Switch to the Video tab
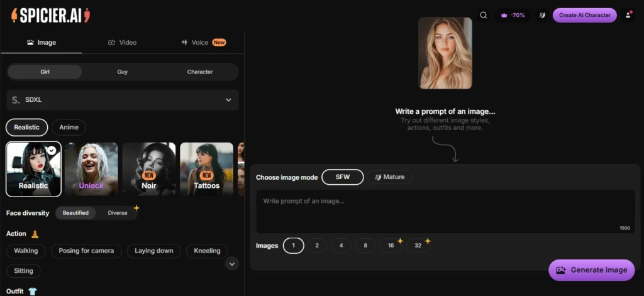 coord(122,43)
